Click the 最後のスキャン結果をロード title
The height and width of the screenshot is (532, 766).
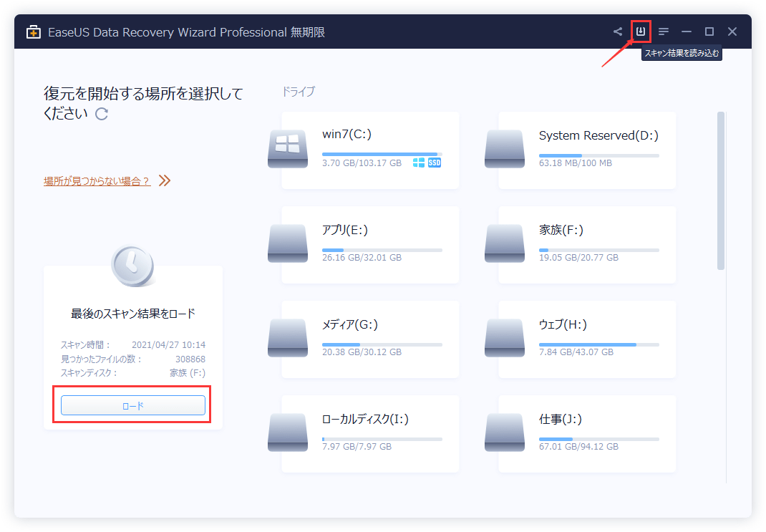click(x=133, y=314)
